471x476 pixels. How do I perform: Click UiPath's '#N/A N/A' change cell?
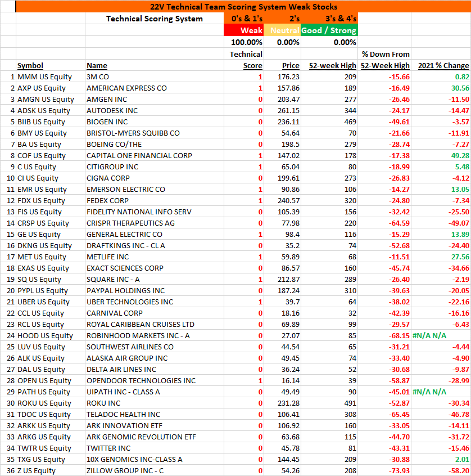click(441, 391)
